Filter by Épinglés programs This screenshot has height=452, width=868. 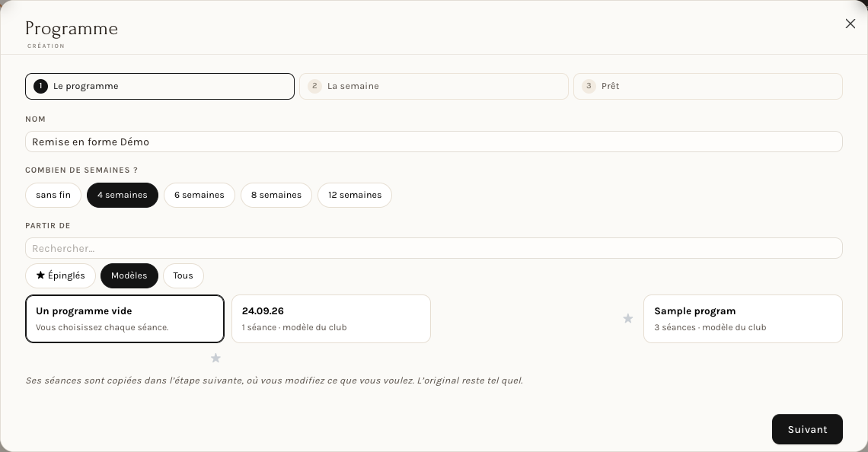click(x=60, y=275)
